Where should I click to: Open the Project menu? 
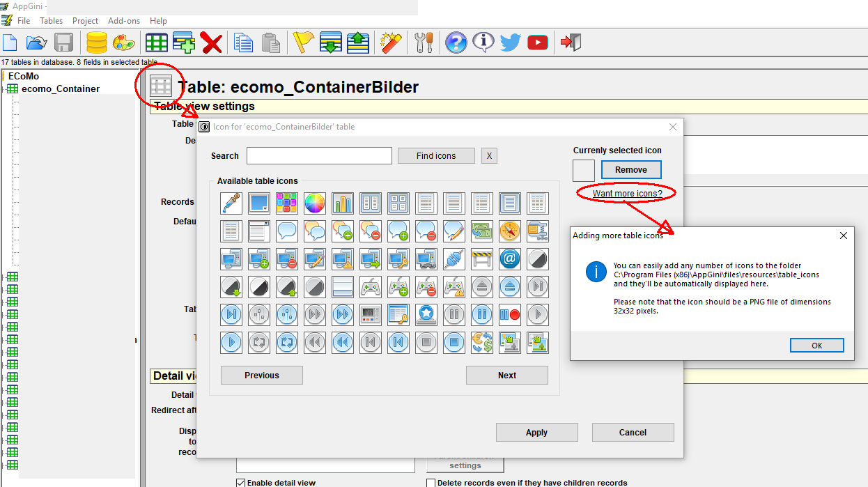point(86,21)
